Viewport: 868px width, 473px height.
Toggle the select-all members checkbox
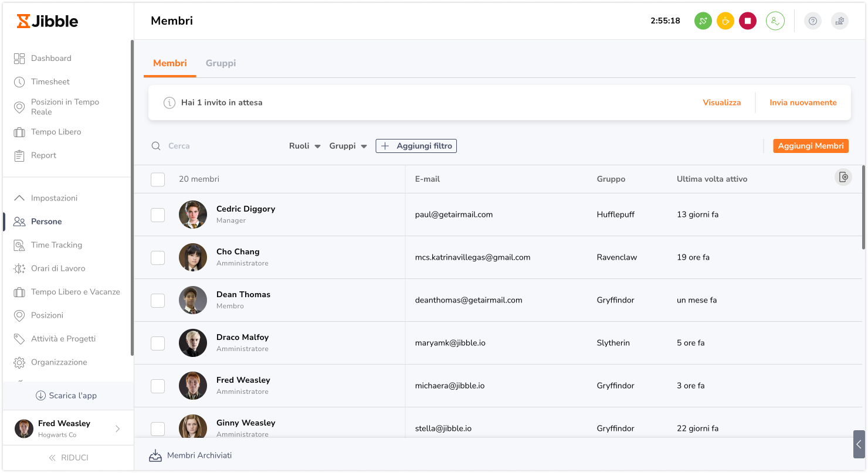pyautogui.click(x=158, y=179)
